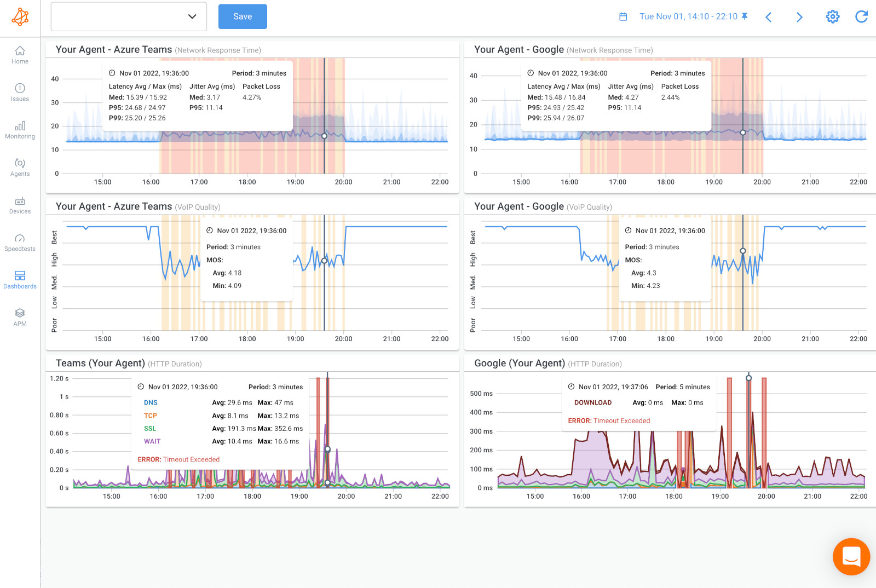The height and width of the screenshot is (588, 876).
Task: Click the orange app logo
Action: (x=20, y=16)
